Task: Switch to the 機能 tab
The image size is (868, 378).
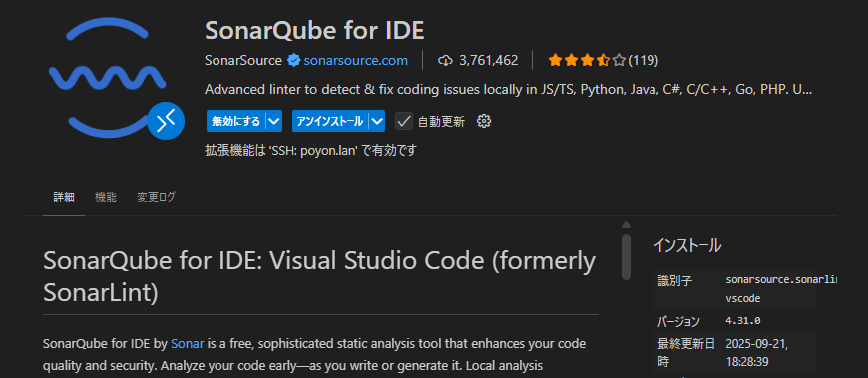Action: [x=106, y=198]
